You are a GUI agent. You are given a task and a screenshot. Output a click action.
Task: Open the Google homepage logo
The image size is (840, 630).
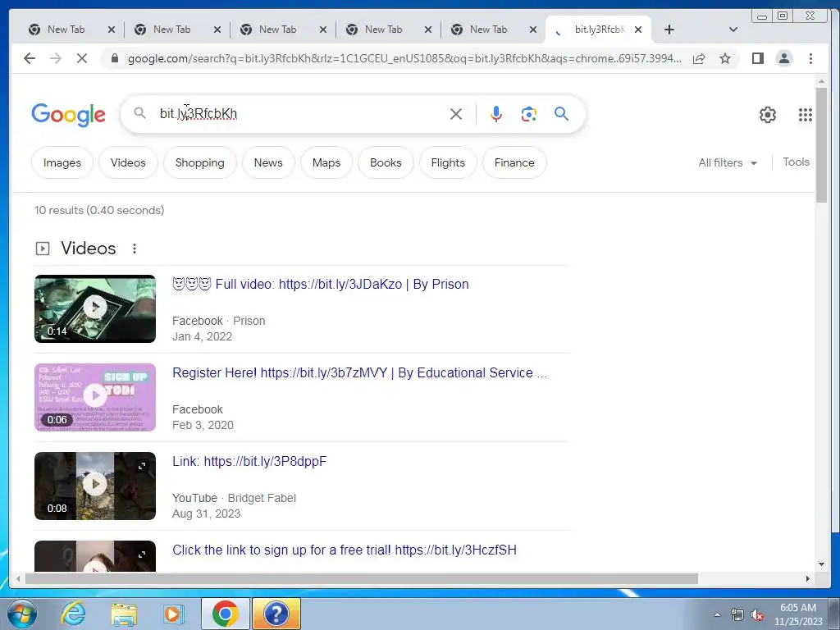pyautogui.click(x=69, y=115)
